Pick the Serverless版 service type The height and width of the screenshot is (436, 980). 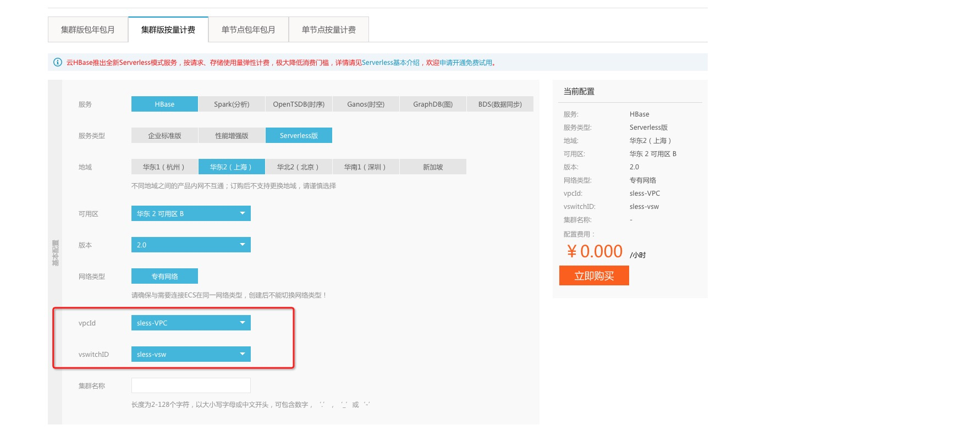pyautogui.click(x=299, y=135)
